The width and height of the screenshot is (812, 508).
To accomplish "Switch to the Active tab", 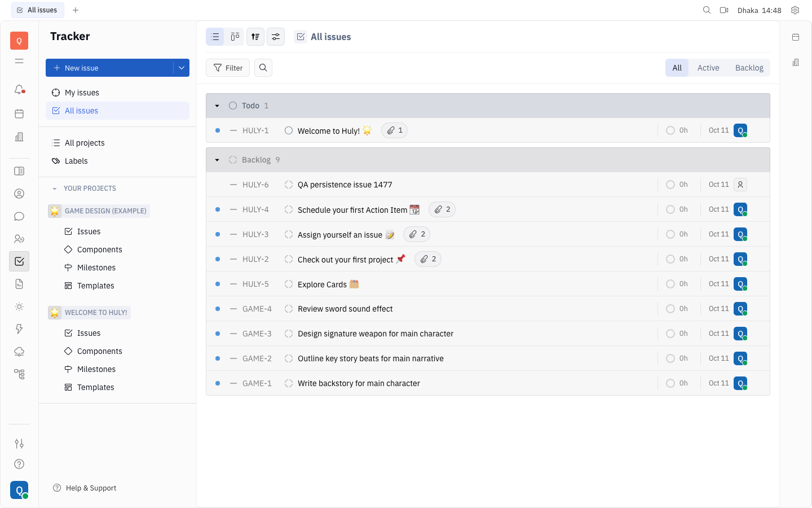I will click(x=708, y=68).
